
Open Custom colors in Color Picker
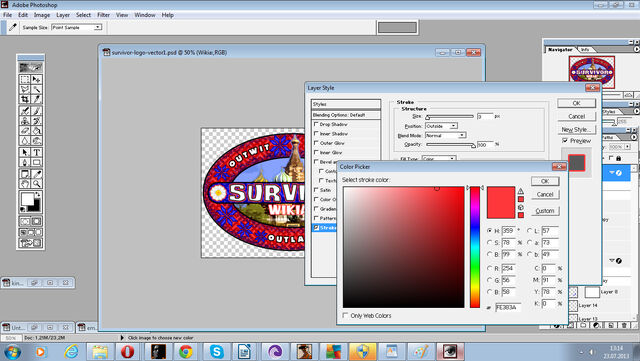pos(545,211)
